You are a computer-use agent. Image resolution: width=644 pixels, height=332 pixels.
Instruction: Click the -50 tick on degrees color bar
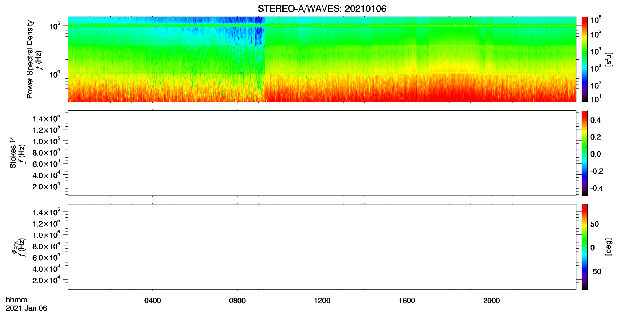pos(596,272)
